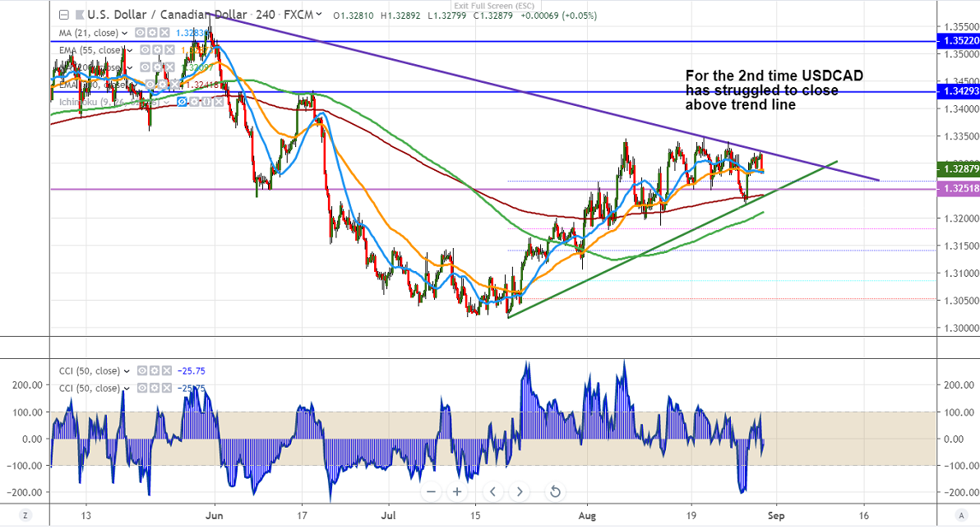Toggle auto scale with the A button
Image resolution: width=980 pixels, height=529 pixels.
961,515
